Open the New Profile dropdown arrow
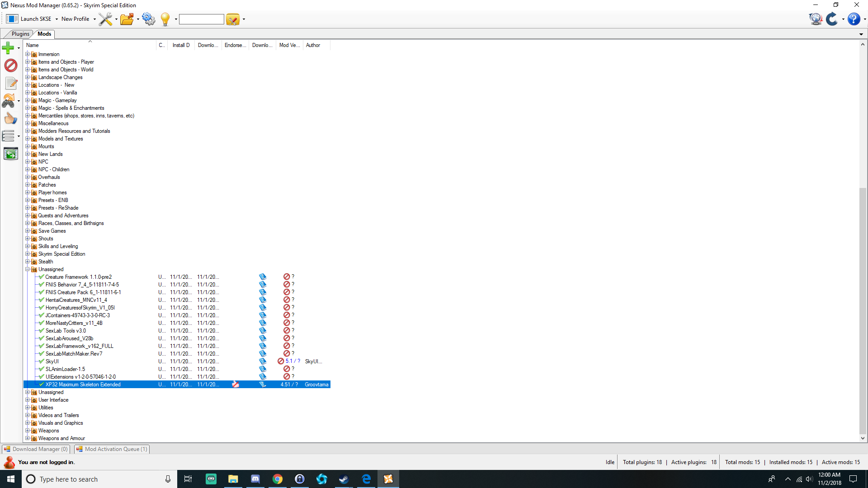 coord(94,19)
